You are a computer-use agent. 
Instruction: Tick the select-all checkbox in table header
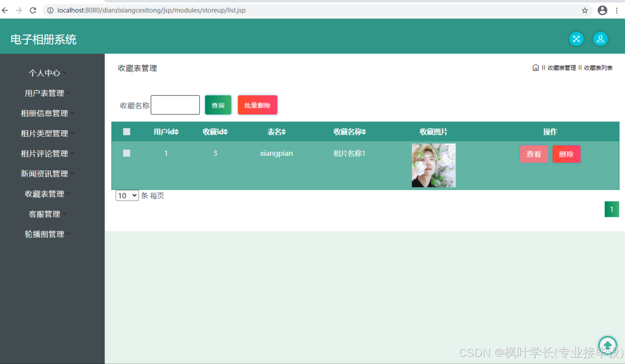click(x=127, y=132)
